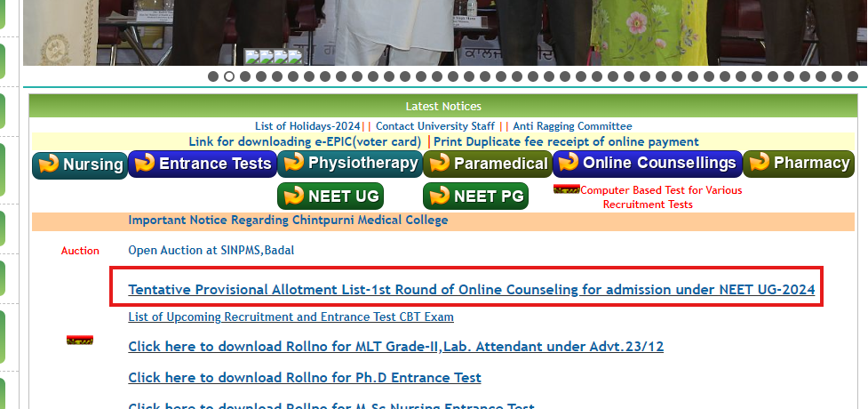Open Important Notice Regarding Chintpurni Medical College
Screen dimensions: 868x409
[288, 220]
